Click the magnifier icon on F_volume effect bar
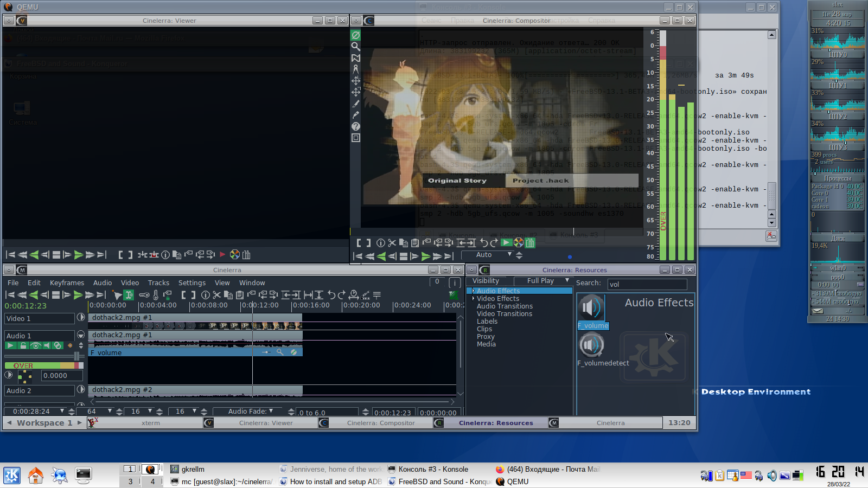The height and width of the screenshot is (488, 868). click(280, 352)
